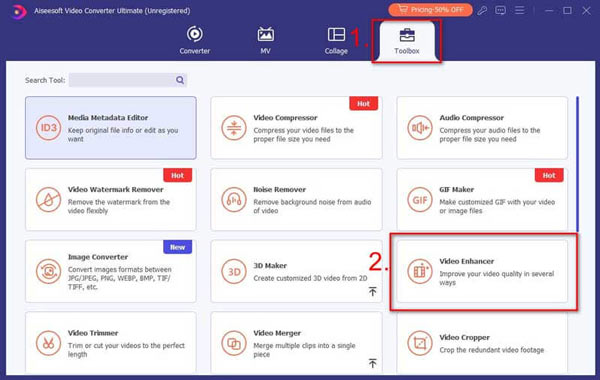This screenshot has width=600, height=380.
Task: Open the Collage tab
Action: coord(336,40)
